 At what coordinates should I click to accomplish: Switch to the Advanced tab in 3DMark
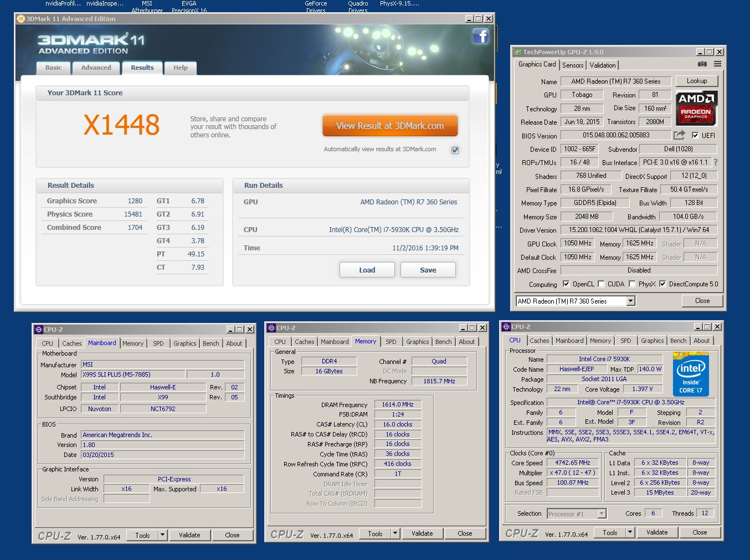coord(96,68)
